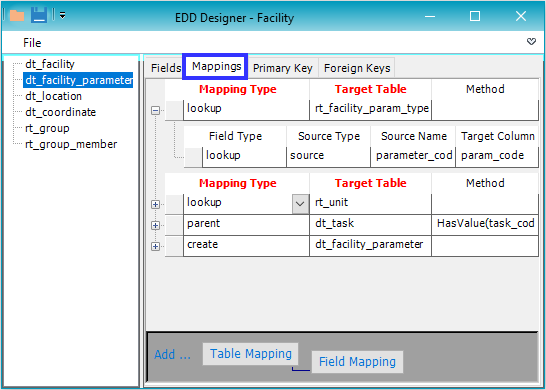
Task: Switch to the Fields tab
Action: click(165, 68)
